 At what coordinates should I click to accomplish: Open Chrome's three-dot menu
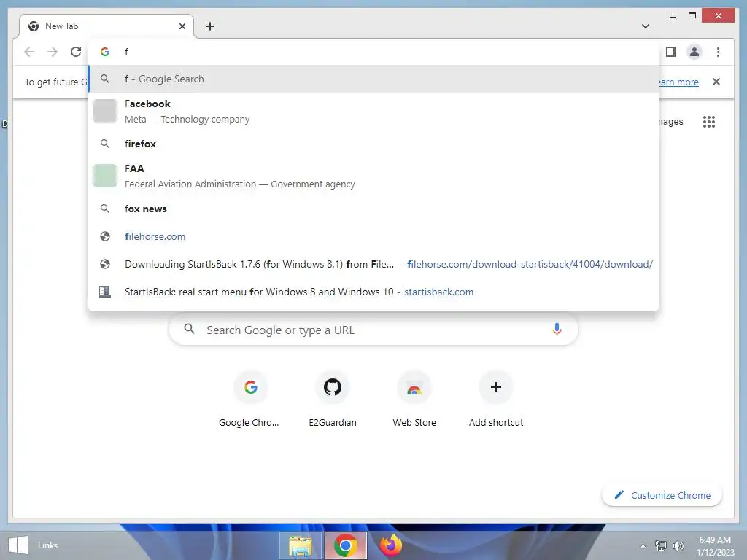[718, 52]
